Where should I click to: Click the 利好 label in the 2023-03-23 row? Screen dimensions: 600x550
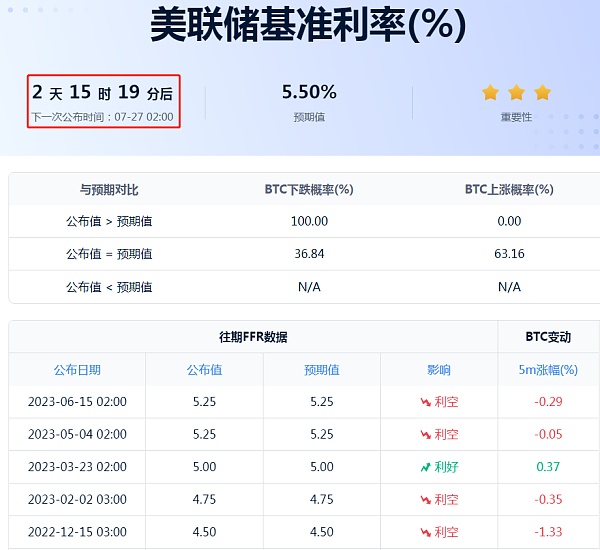pos(446,467)
